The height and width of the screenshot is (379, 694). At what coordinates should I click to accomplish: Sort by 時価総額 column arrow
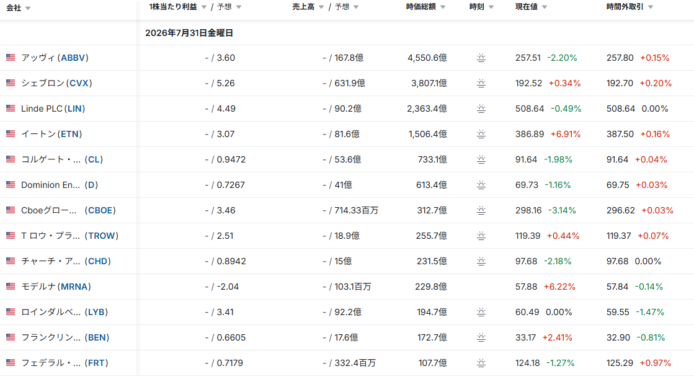443,7
